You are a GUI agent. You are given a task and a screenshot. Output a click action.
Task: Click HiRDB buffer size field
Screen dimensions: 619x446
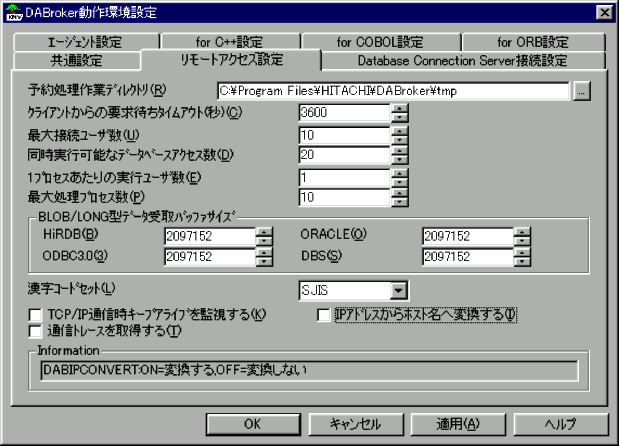pyautogui.click(x=210, y=236)
